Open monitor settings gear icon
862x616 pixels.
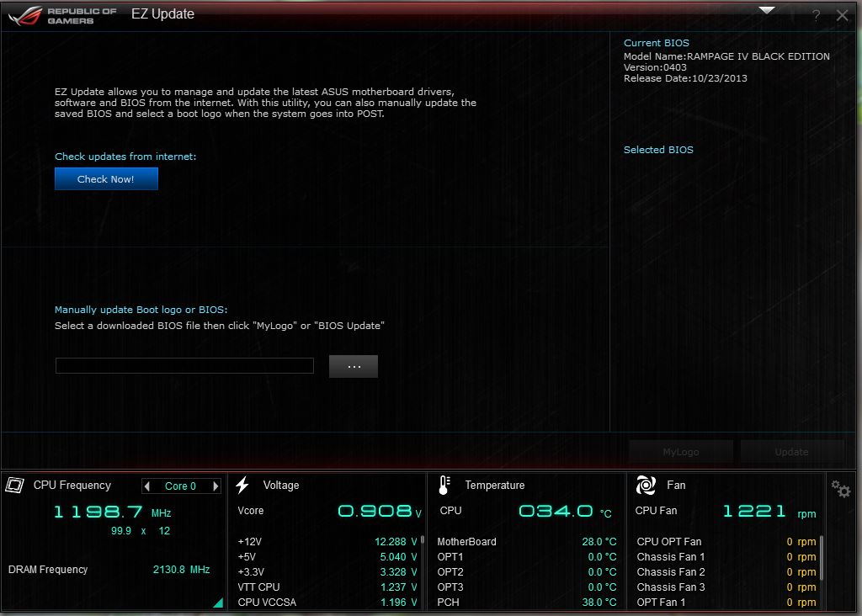coord(841,488)
